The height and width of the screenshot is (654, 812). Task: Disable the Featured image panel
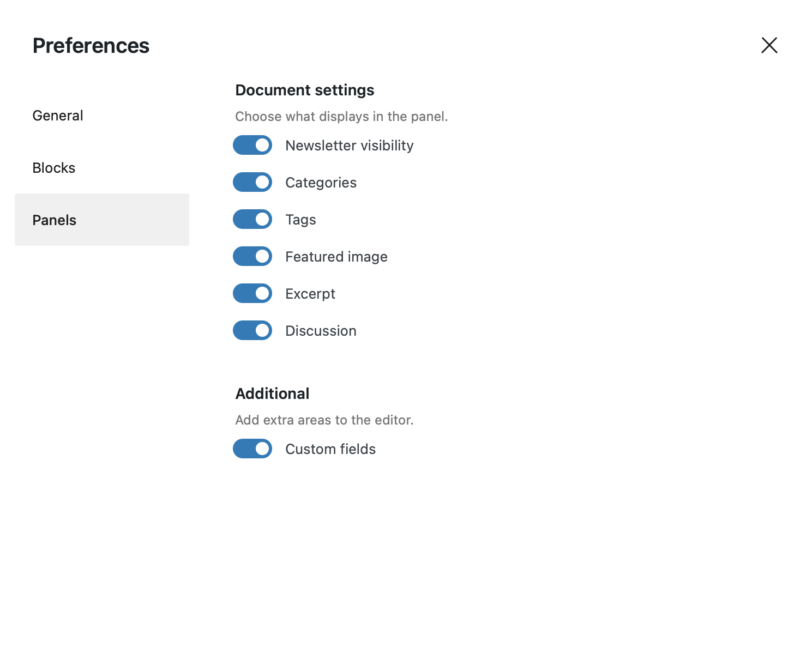[252, 256]
